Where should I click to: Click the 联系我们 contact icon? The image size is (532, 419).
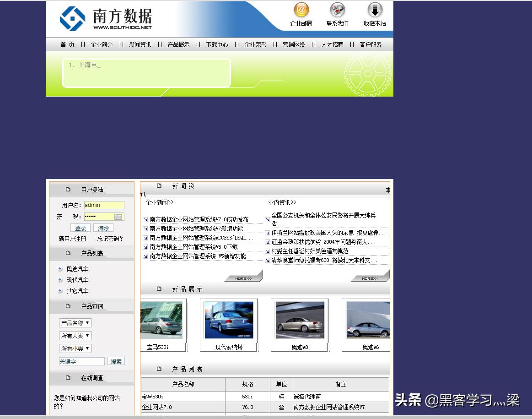337,10
